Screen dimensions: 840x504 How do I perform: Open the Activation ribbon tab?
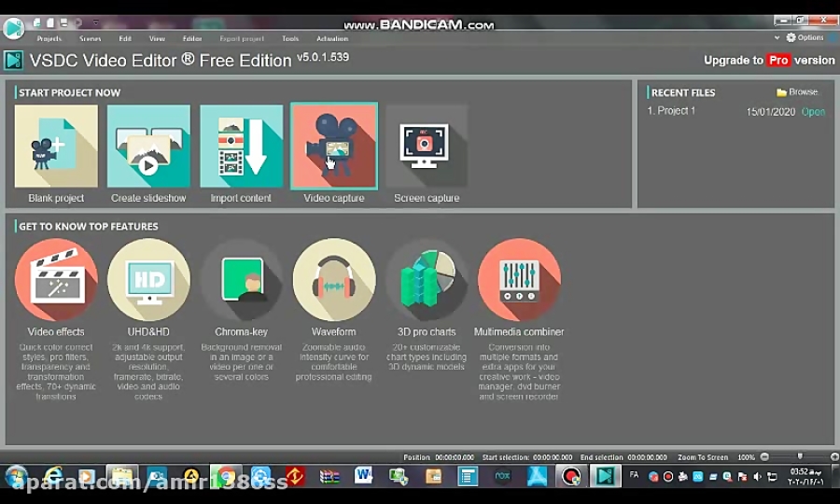332,38
